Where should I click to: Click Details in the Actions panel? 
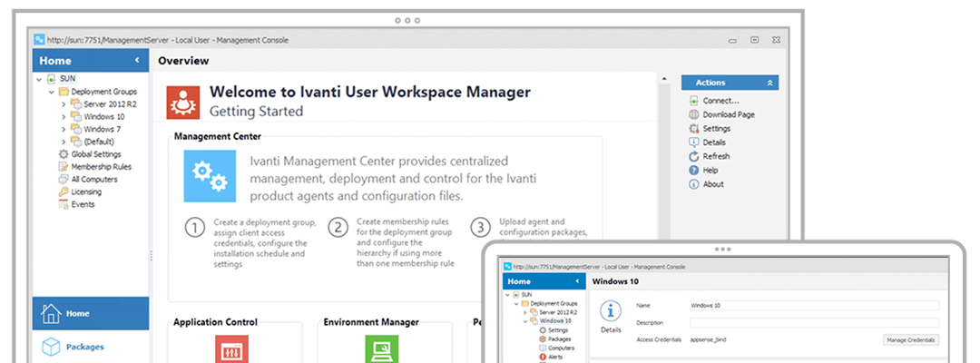pos(708,142)
